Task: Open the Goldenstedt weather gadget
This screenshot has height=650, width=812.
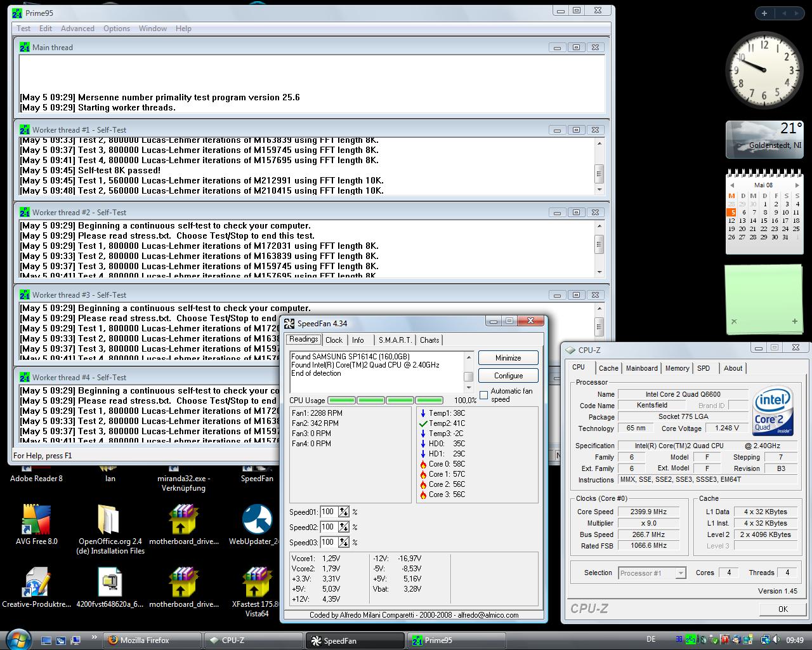Action: point(764,139)
